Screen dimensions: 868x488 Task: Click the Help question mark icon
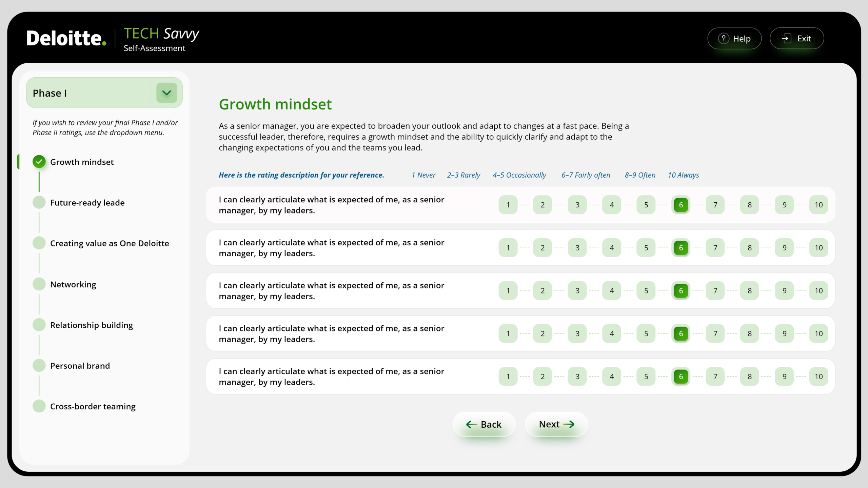(x=723, y=38)
